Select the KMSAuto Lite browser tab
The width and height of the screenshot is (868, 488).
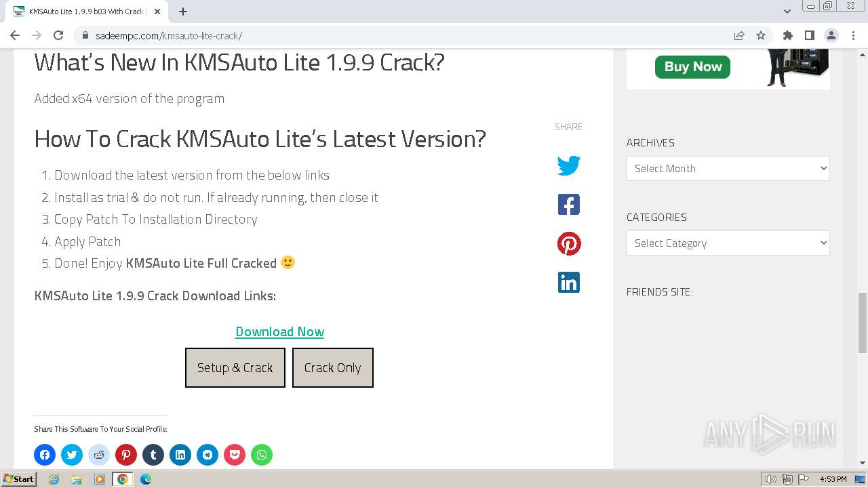pos(87,12)
